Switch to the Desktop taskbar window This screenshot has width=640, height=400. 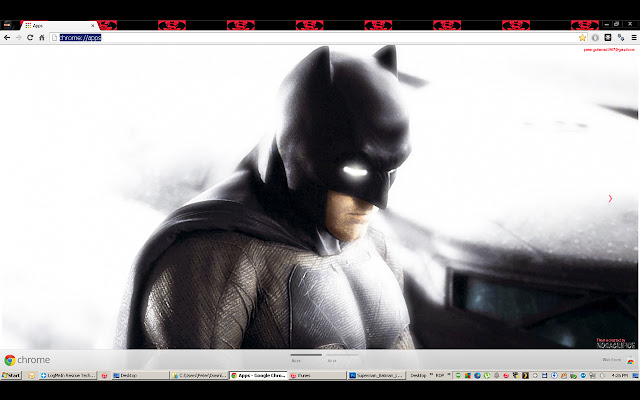140,376
